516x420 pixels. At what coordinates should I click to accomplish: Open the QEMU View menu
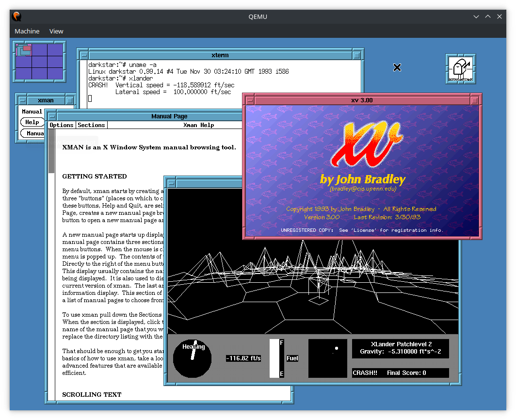point(56,31)
